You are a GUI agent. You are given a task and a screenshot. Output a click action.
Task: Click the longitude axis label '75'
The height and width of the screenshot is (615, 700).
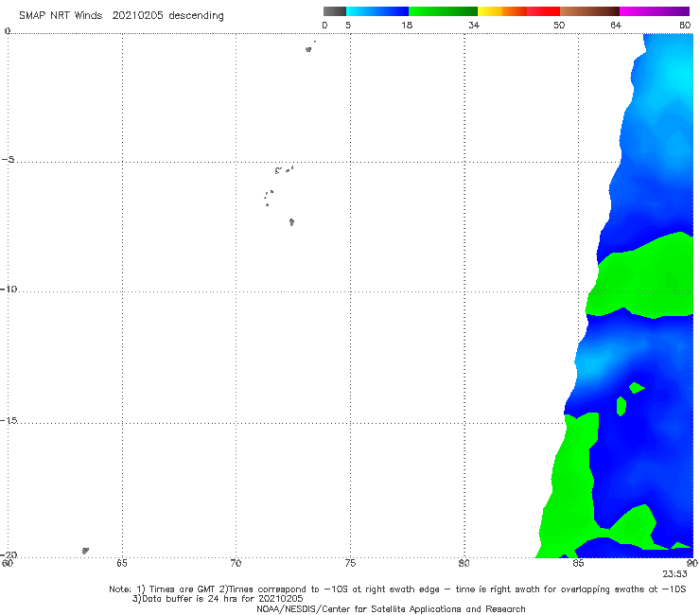click(350, 563)
